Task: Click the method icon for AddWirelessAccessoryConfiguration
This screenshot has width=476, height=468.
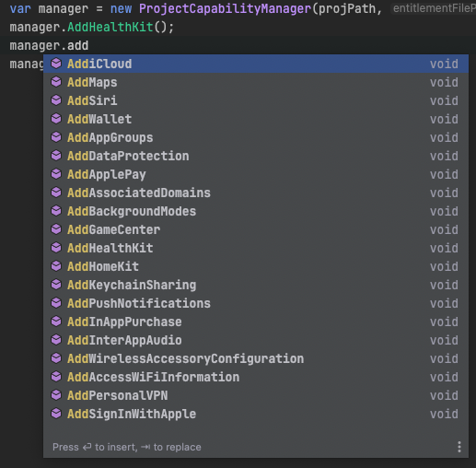Action: pyautogui.click(x=56, y=358)
